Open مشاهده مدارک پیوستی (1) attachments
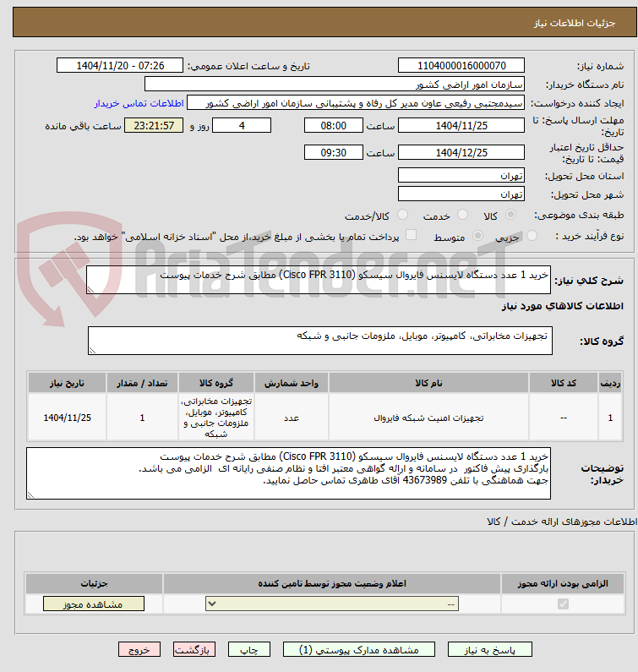This screenshot has height=672, width=638. click(358, 649)
